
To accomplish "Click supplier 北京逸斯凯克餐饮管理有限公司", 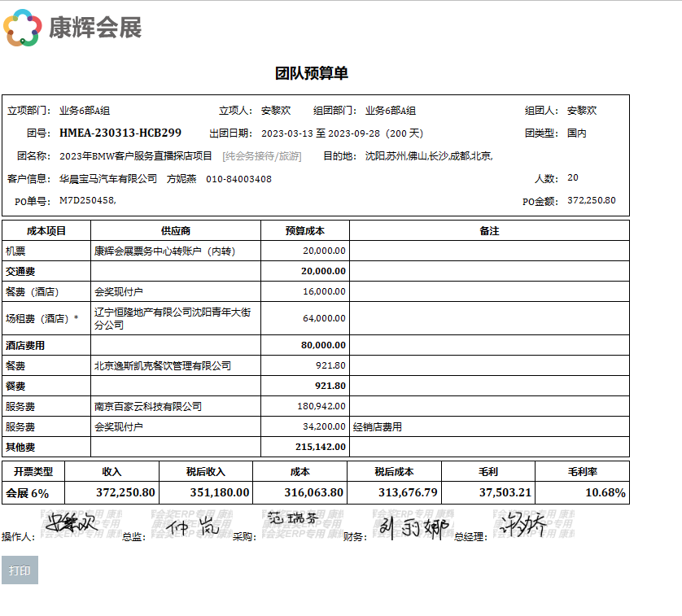I will point(163,366).
